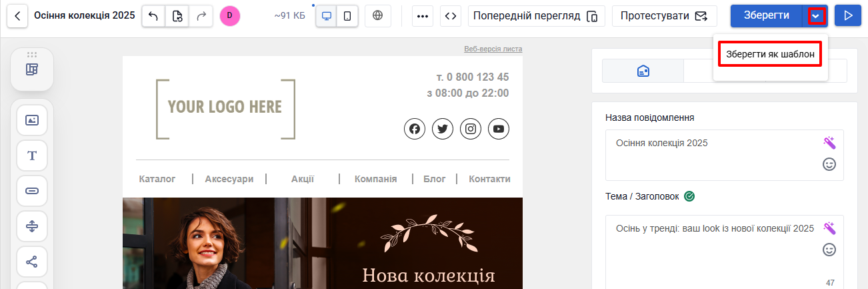This screenshot has width=868, height=289.
Task: Open the Блог menu link
Action: point(435,179)
